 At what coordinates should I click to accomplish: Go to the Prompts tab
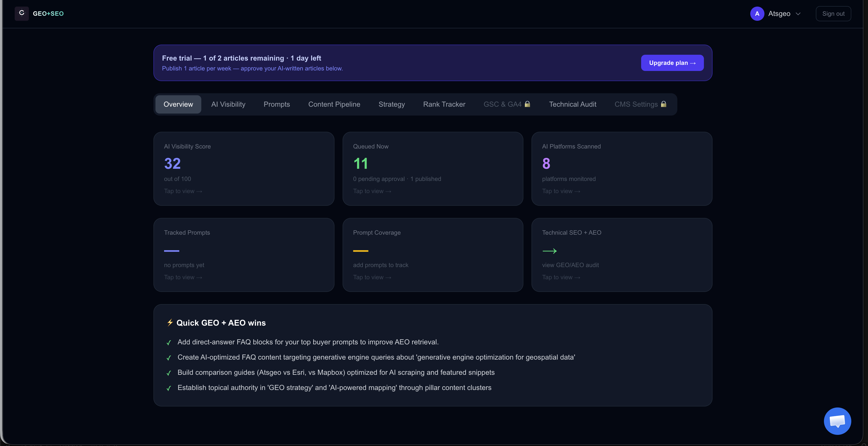pyautogui.click(x=277, y=104)
